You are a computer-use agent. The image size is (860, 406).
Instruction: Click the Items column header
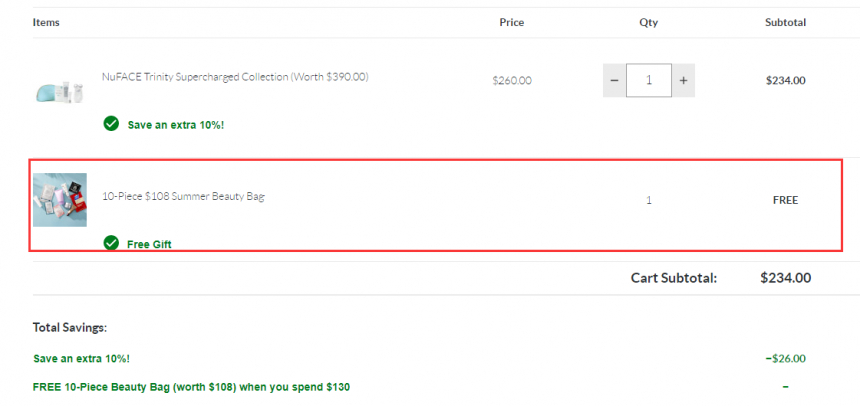point(46,22)
